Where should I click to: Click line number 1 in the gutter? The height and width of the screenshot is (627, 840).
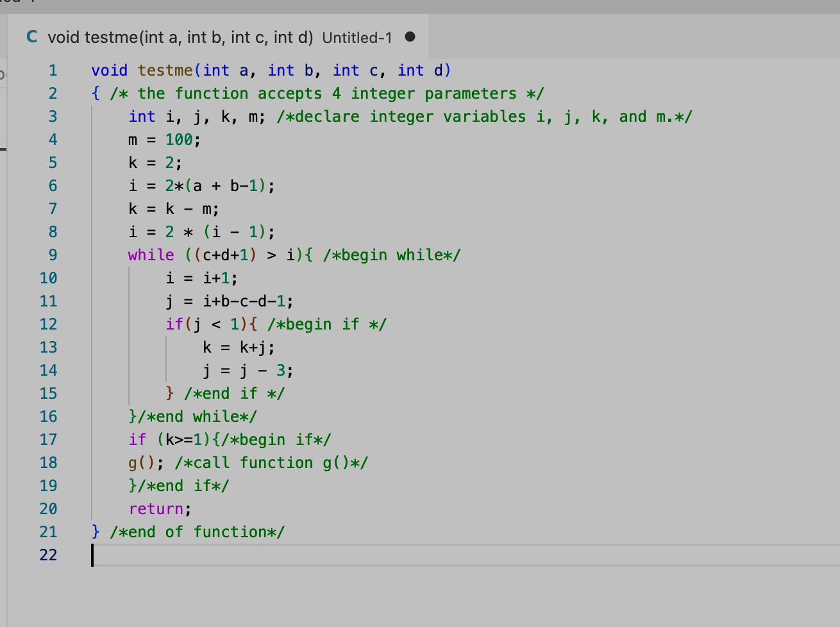pyautogui.click(x=53, y=70)
